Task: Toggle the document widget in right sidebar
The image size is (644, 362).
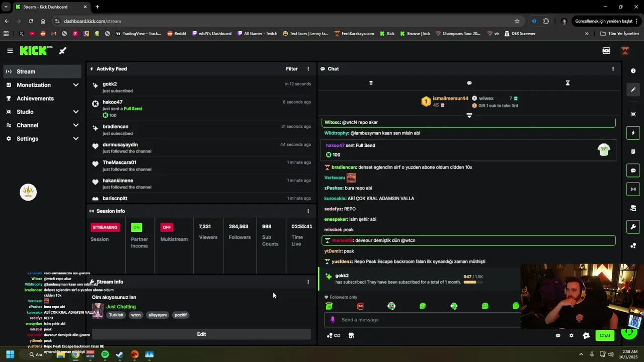Action: click(x=633, y=151)
